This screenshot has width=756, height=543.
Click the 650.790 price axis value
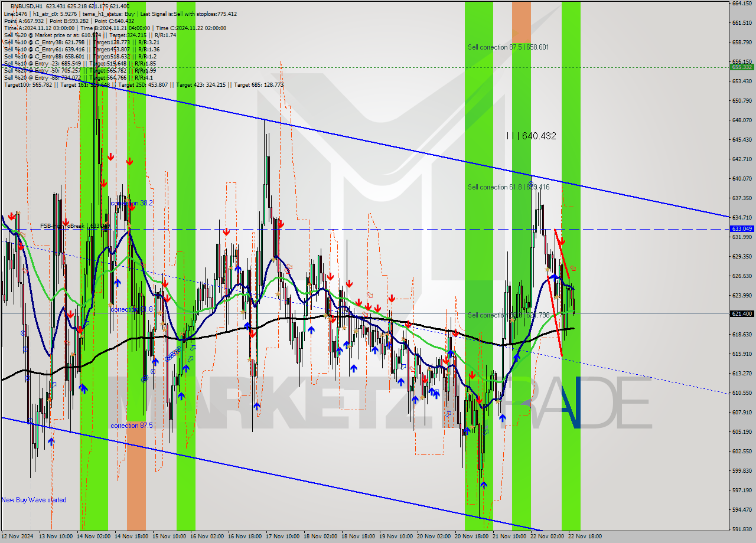742,100
